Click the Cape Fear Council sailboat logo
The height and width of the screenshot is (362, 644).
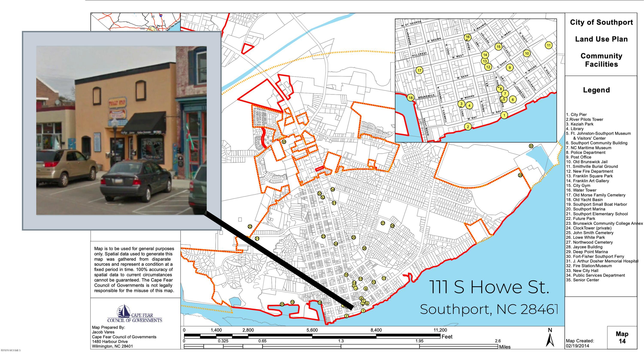[x=124, y=311]
